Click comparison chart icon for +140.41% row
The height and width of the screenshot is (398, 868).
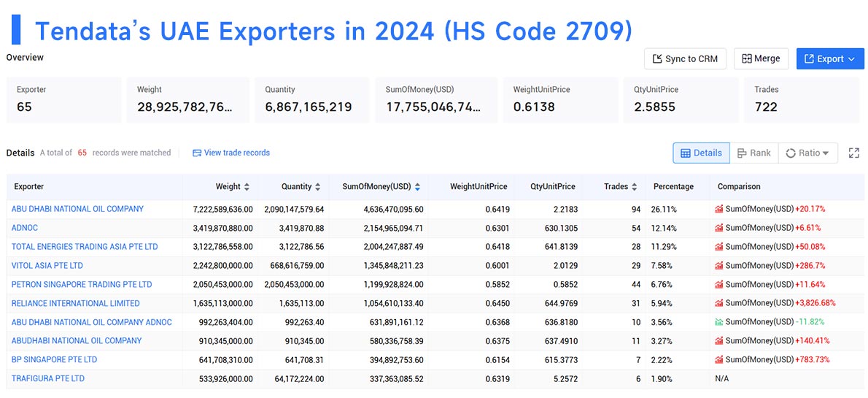tap(719, 341)
